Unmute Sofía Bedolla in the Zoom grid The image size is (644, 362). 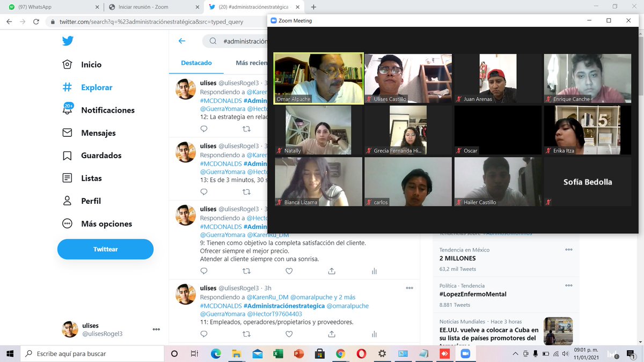coord(548,202)
